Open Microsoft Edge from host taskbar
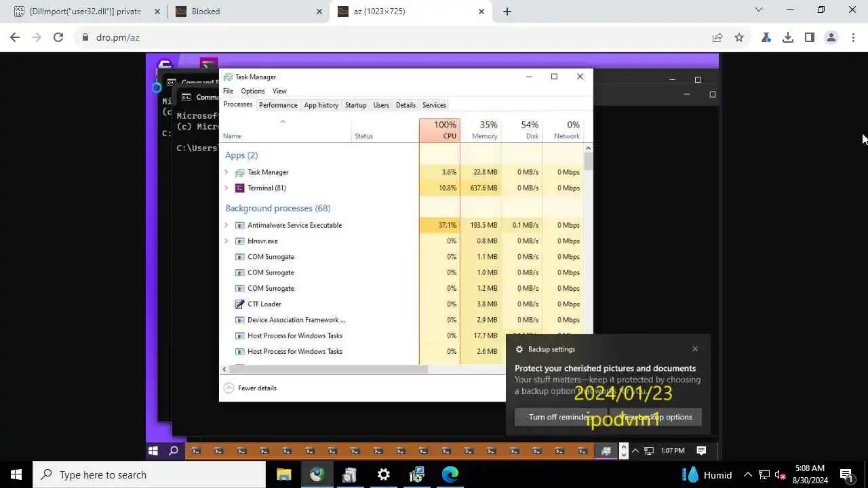 (x=450, y=474)
